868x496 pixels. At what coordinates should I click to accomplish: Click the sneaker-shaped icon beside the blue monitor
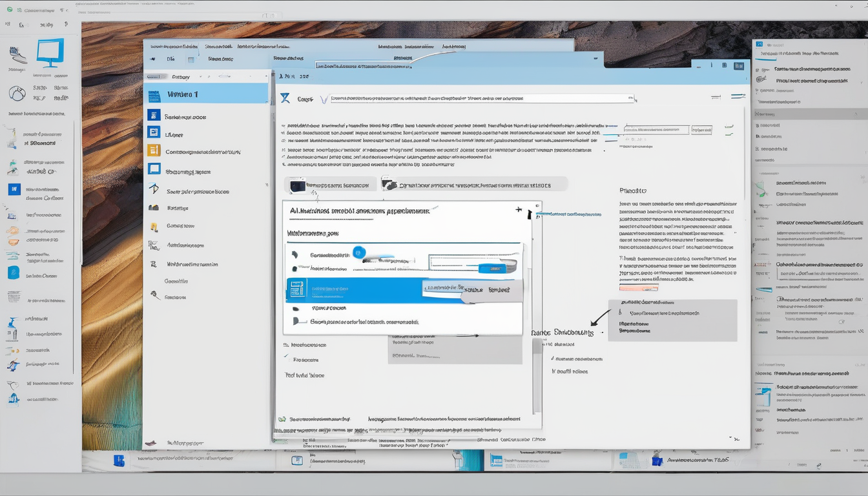pyautogui.click(x=17, y=55)
